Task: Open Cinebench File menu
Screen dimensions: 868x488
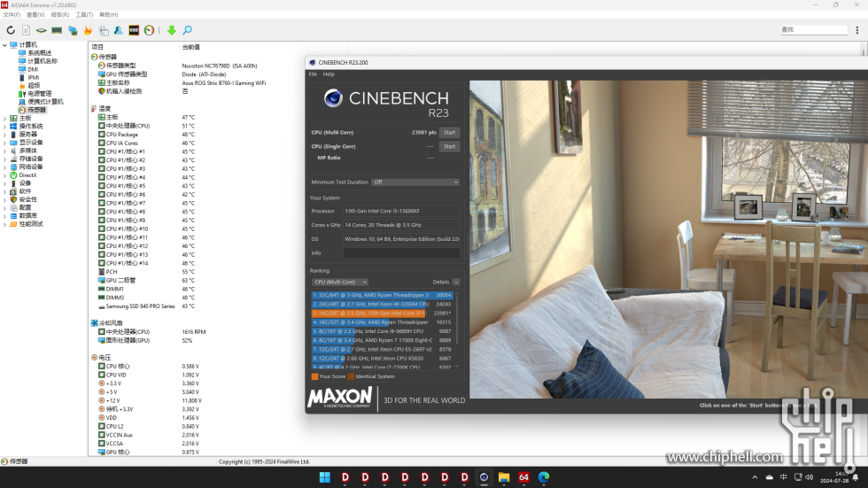Action: 313,74
